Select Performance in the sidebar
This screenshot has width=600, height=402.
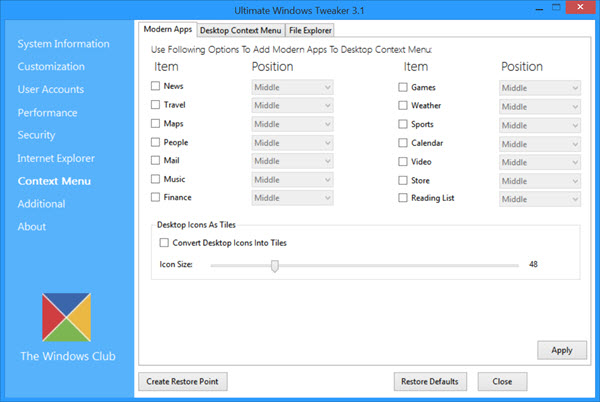pos(47,112)
